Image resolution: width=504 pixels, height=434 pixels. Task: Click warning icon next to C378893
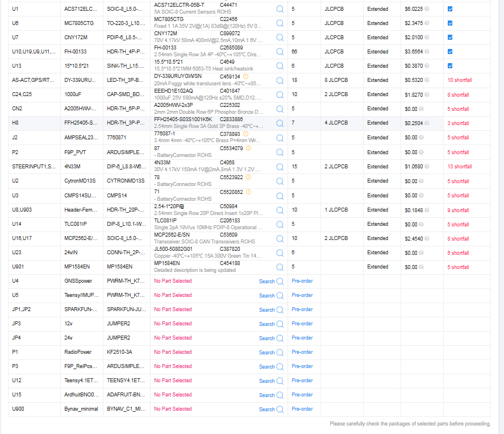[245, 134]
